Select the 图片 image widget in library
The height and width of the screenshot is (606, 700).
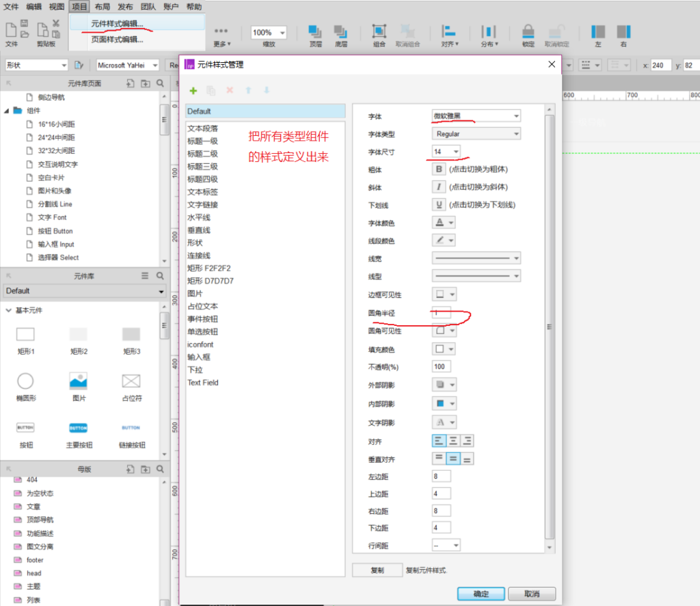pyautogui.click(x=78, y=381)
